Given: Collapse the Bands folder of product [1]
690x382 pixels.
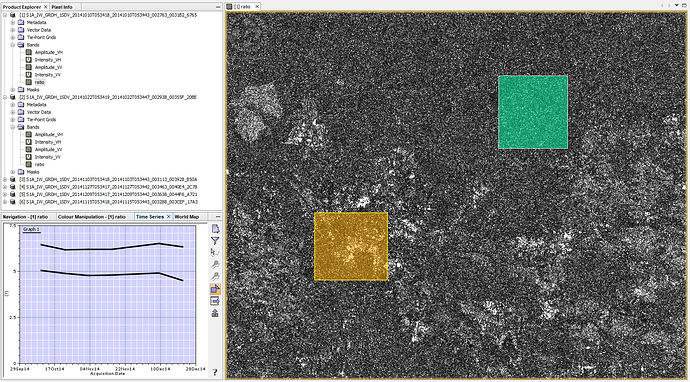Looking at the screenshot, I should coord(13,45).
